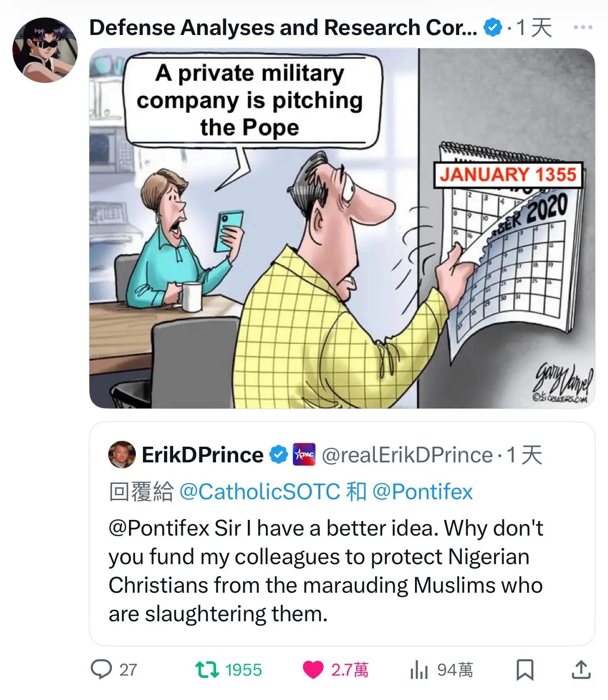Open the quoted ErikDPrince tweet text
The width and height of the screenshot is (608, 700).
326,571
